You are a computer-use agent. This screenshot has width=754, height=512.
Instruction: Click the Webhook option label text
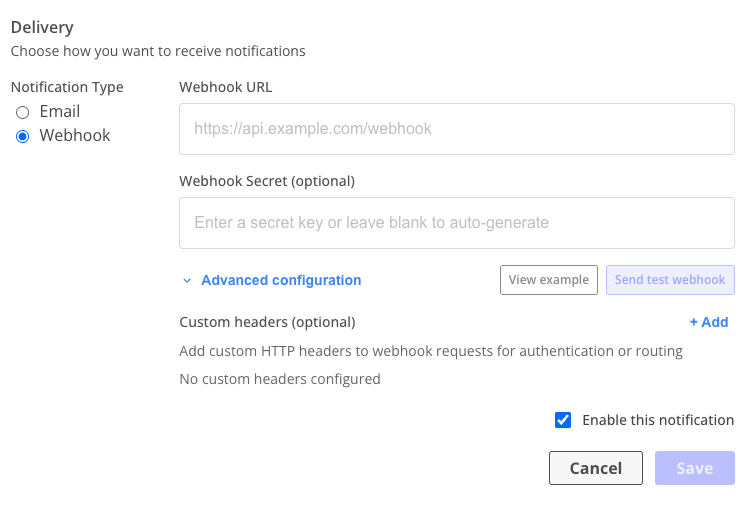click(x=75, y=136)
